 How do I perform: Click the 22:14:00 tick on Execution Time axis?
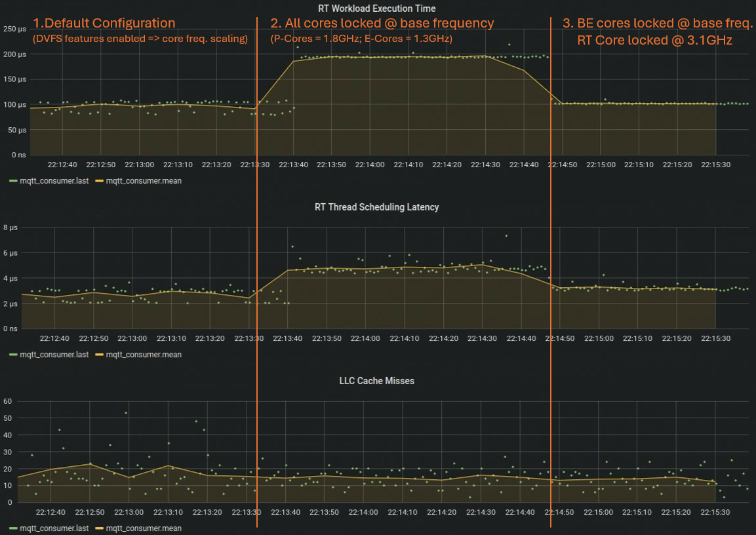coord(371,165)
